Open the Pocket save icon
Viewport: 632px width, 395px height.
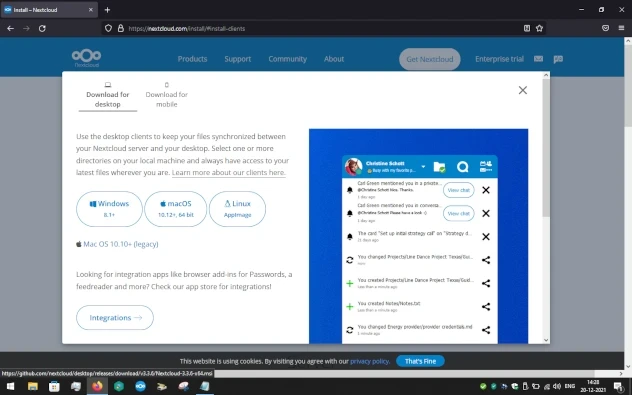pyautogui.click(x=605, y=28)
